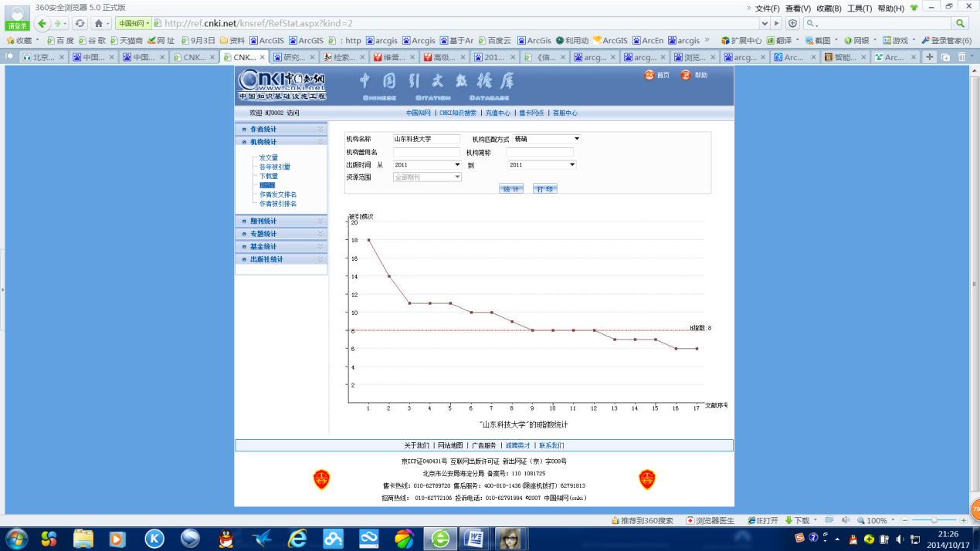Go to the browser home page icon
Image resolution: width=980 pixels, height=551 pixels.
[x=98, y=24]
